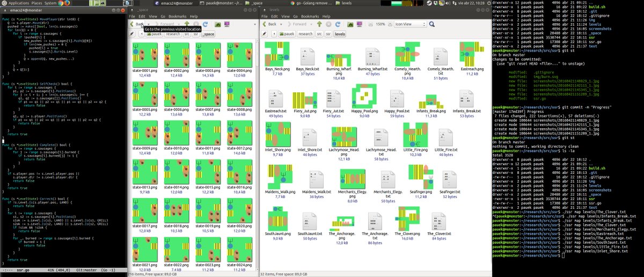
Task: Select research path button in levels window
Action: point(306,34)
